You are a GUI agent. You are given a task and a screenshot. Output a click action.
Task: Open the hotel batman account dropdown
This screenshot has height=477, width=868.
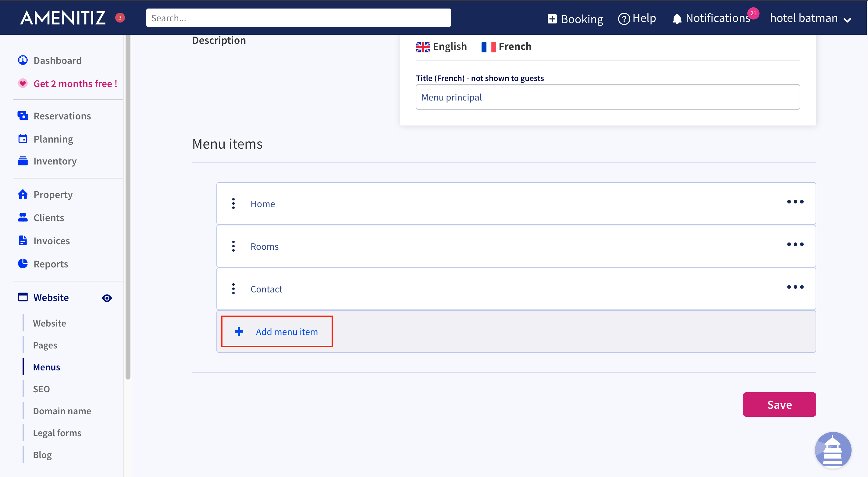[x=811, y=18]
